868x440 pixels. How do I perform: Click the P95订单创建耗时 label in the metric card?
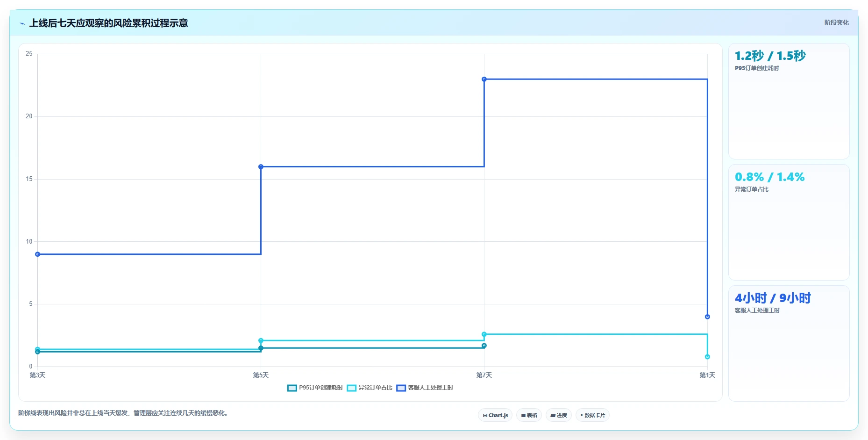(x=757, y=68)
